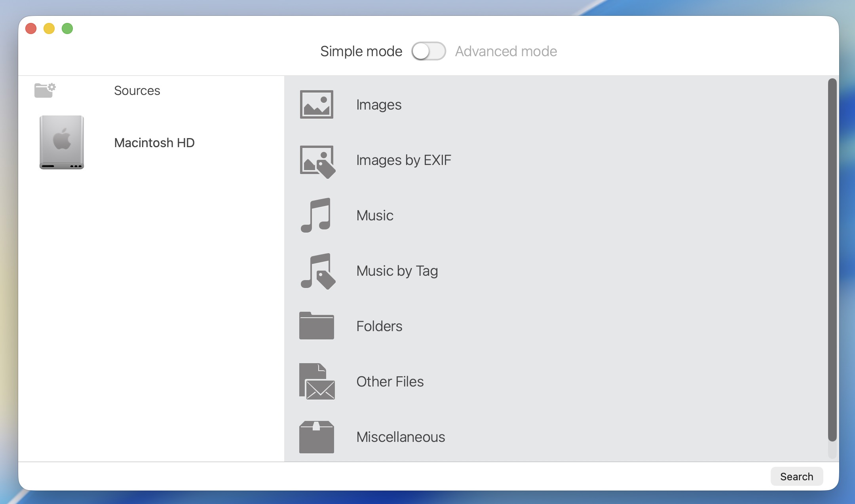
Task: Click the green zoom window button
Action: click(67, 28)
